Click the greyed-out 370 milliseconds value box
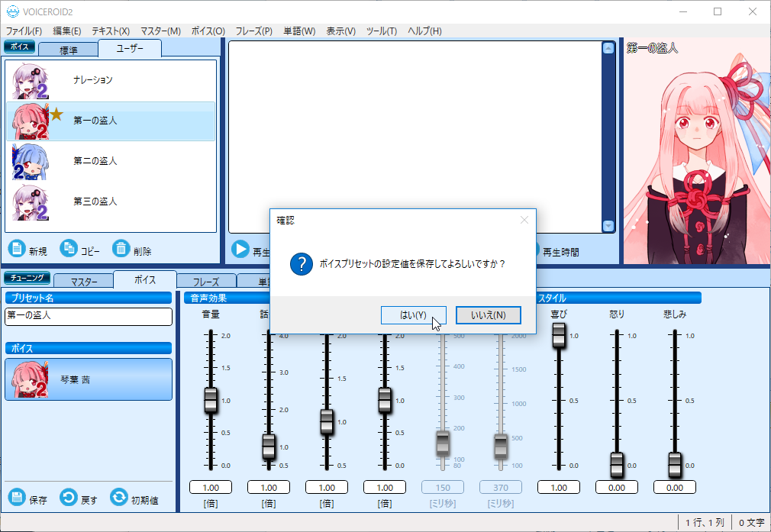 pyautogui.click(x=501, y=487)
